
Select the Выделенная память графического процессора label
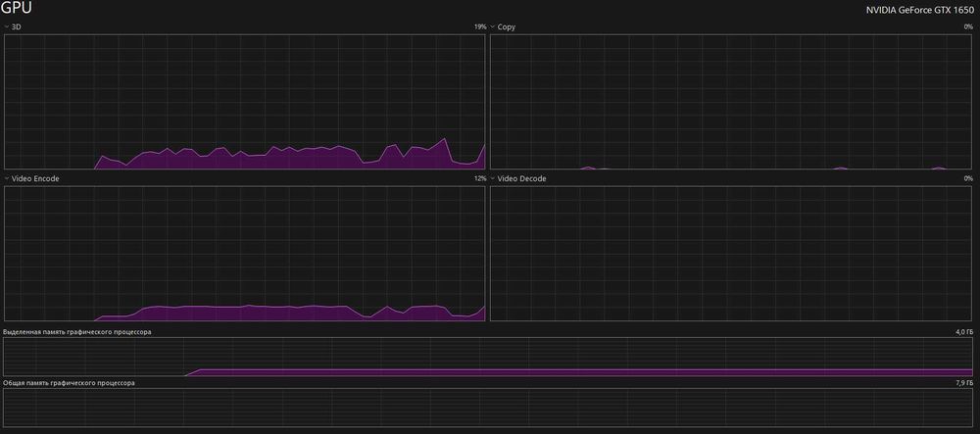pos(76,332)
